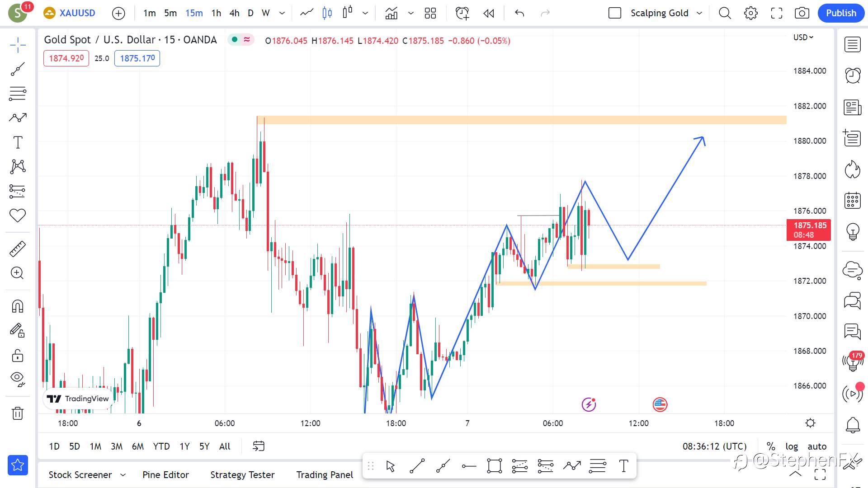Remove drawings with the trash icon
Viewport: 868px width, 488px height.
(18, 413)
